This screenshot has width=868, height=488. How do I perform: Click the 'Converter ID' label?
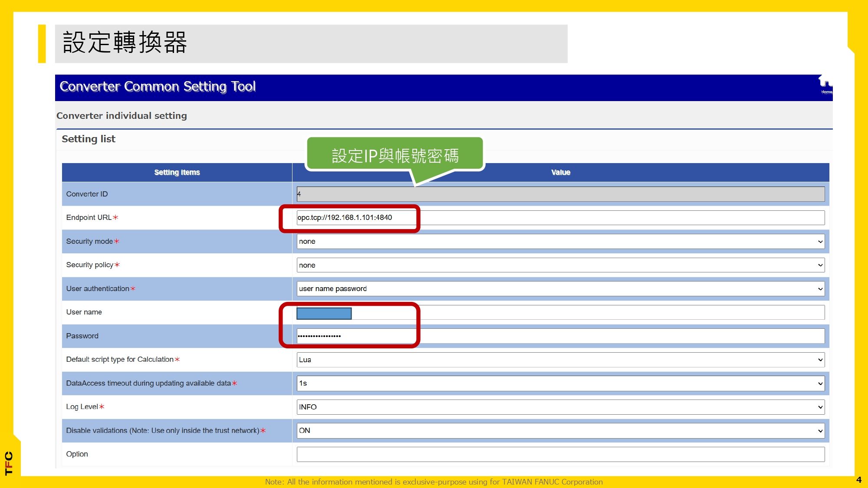[87, 194]
